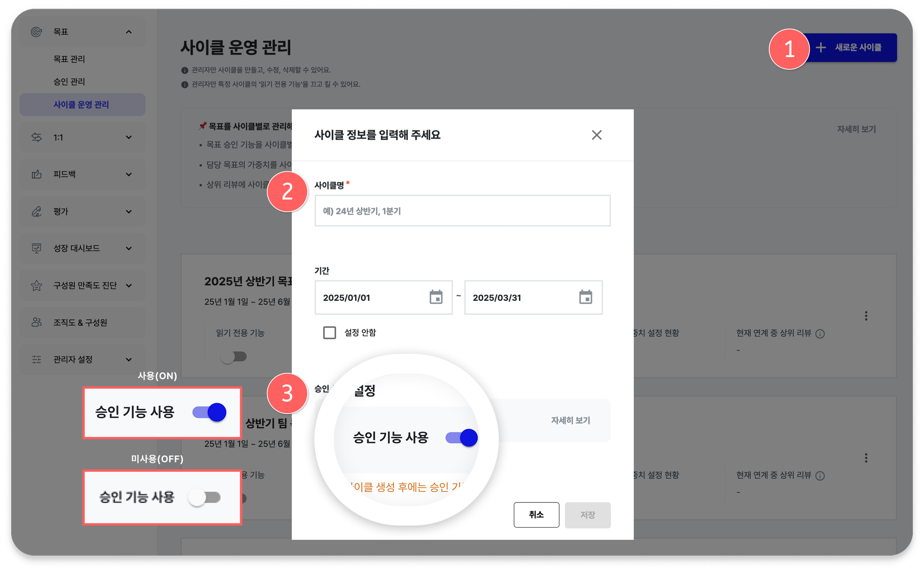Click the 기간 field label
The image size is (924, 570).
coord(322,271)
